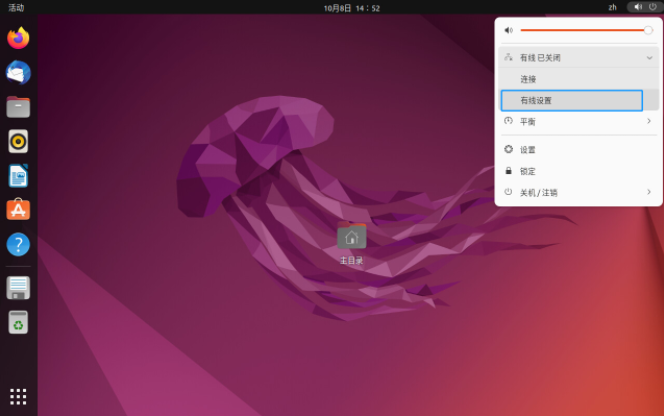Image resolution: width=664 pixels, height=416 pixels.
Task: Open Ubuntu Software store
Action: (x=18, y=210)
